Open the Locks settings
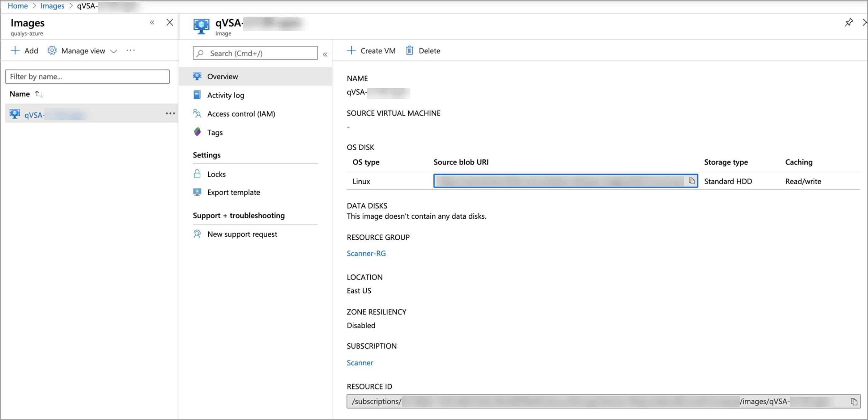The image size is (868, 420). pyautogui.click(x=216, y=174)
